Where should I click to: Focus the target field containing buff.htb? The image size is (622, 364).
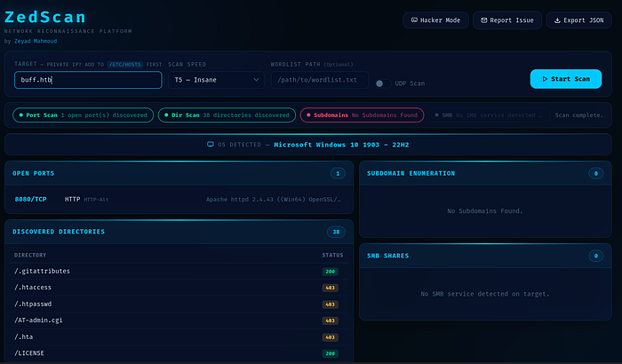point(88,80)
